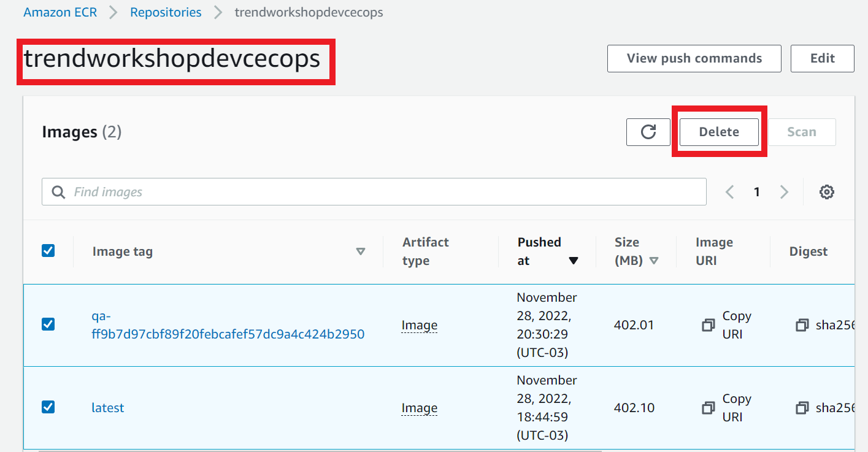The image size is (868, 452).
Task: Uncheck the latest image checkbox
Action: pos(48,407)
